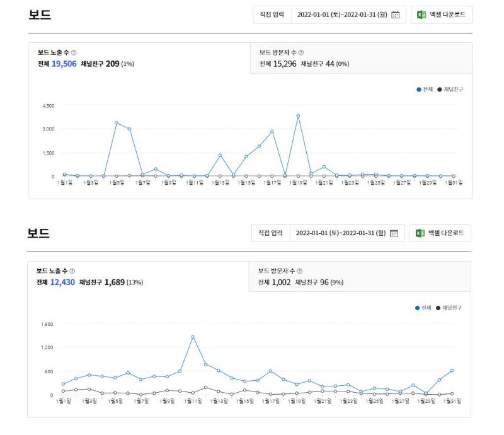Click top 엑셀 다운로드 button
This screenshot has width=504, height=435.
point(442,14)
